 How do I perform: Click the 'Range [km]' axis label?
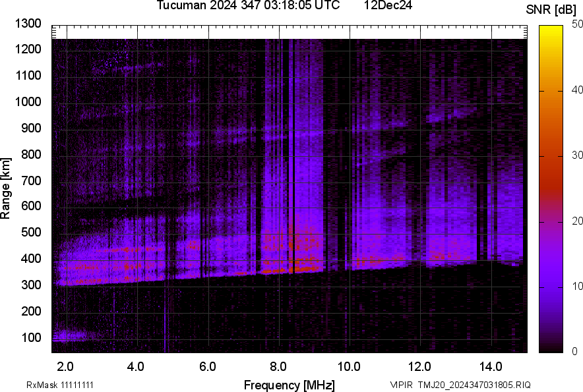[x=5, y=188]
